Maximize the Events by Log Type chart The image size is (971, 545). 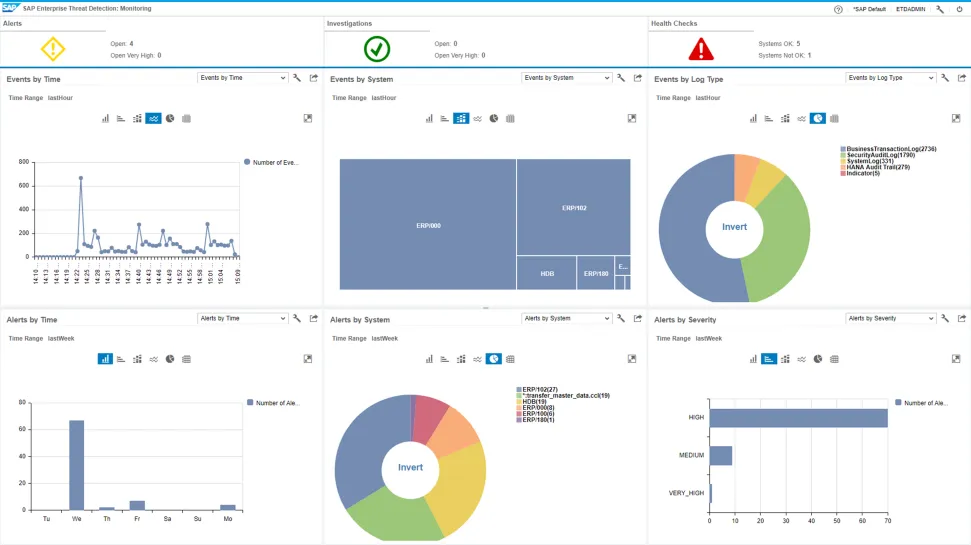pyautogui.click(x=956, y=118)
